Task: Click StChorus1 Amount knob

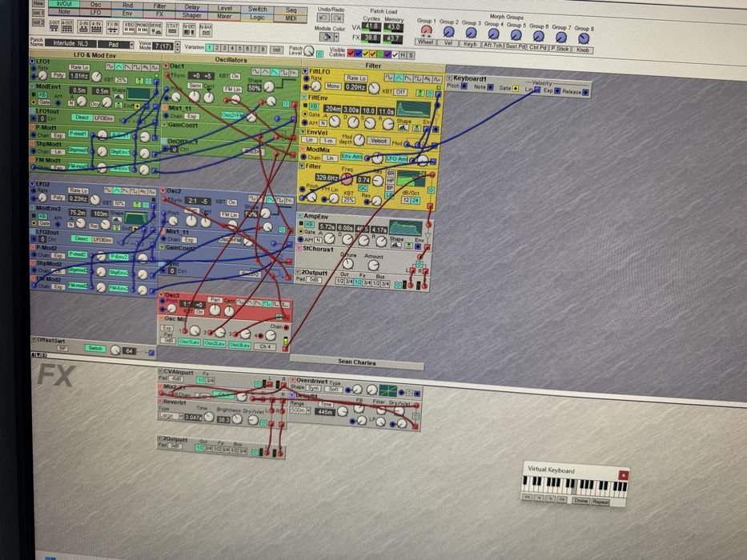Action: [373, 266]
